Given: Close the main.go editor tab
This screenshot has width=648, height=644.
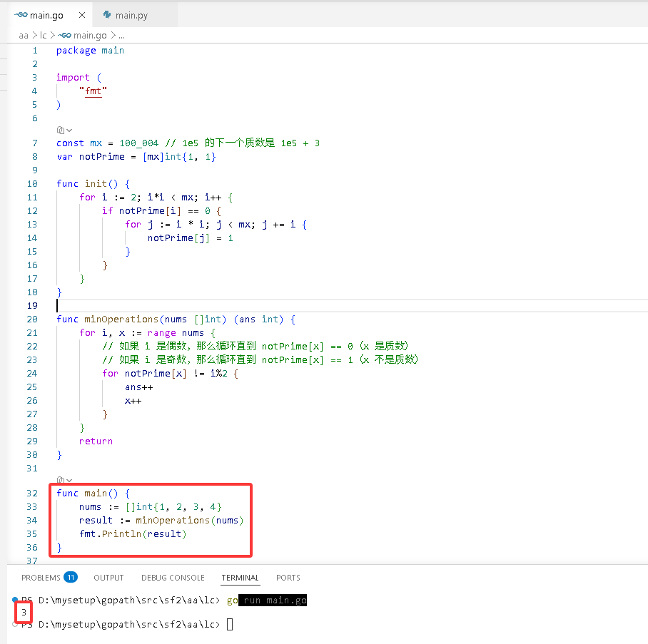Looking at the screenshot, I should point(82,15).
